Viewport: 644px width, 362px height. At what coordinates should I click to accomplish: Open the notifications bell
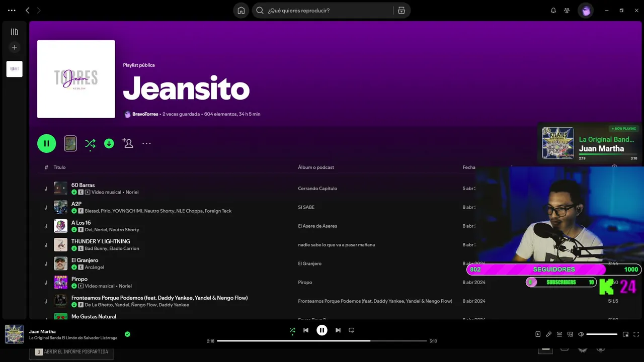tap(553, 10)
